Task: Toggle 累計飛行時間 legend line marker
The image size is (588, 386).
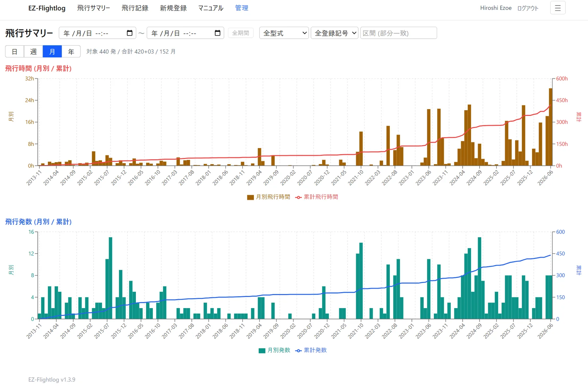Action: click(298, 197)
